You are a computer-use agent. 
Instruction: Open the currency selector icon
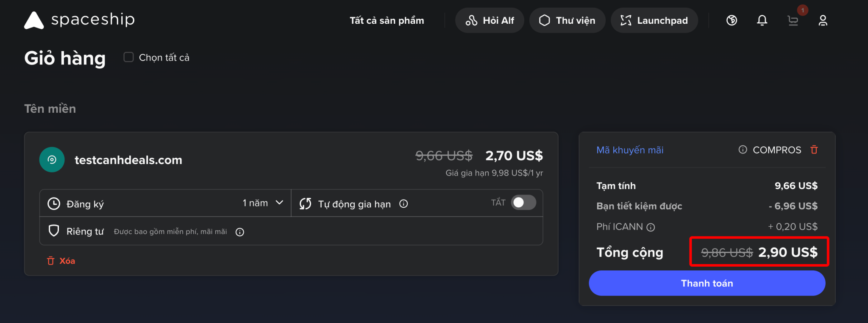[732, 20]
